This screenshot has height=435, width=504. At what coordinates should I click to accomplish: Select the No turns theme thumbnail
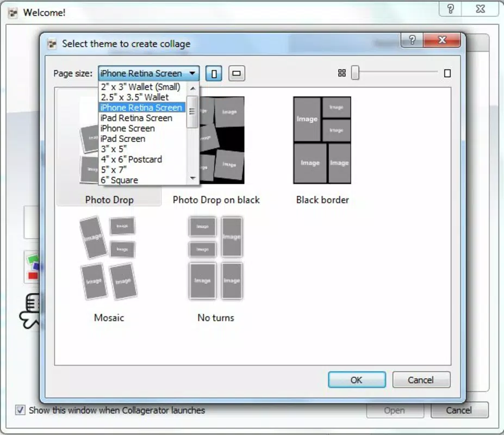(x=216, y=258)
